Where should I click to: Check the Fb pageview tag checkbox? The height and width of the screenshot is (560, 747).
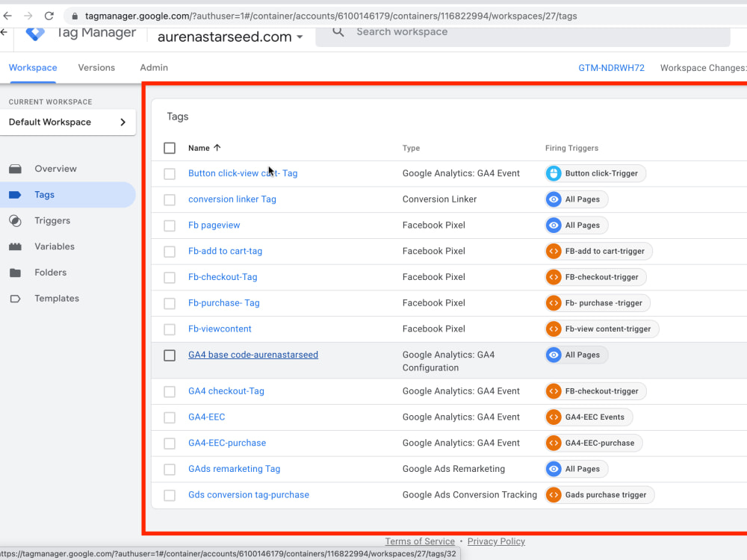pos(169,225)
